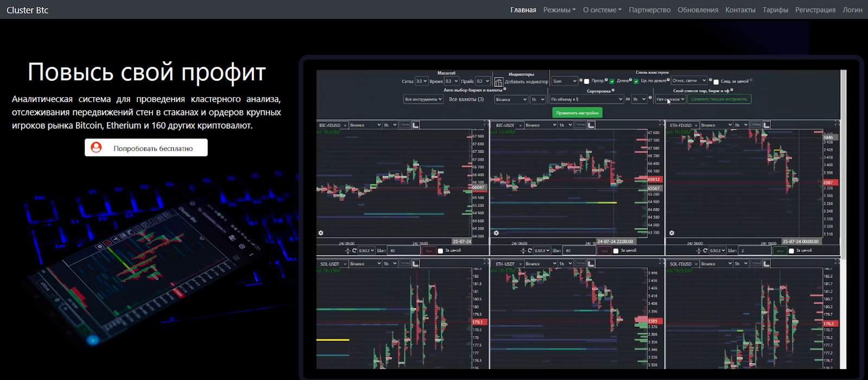Expand the sorting dropdown По объему в $

pyautogui.click(x=586, y=99)
